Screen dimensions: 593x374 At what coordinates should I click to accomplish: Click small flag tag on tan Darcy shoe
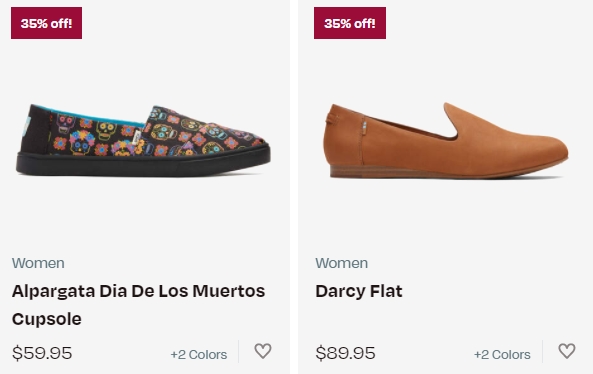click(364, 127)
